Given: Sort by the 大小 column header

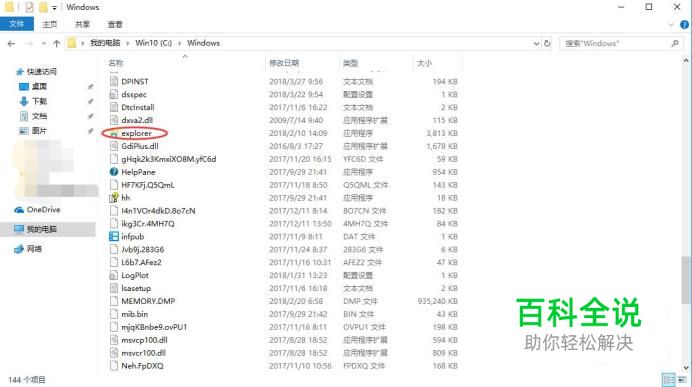Looking at the screenshot, I should click(424, 63).
